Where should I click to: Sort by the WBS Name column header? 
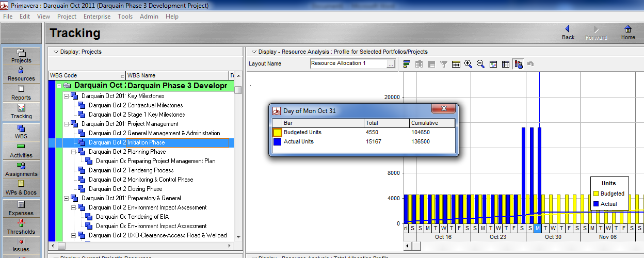(x=176, y=75)
